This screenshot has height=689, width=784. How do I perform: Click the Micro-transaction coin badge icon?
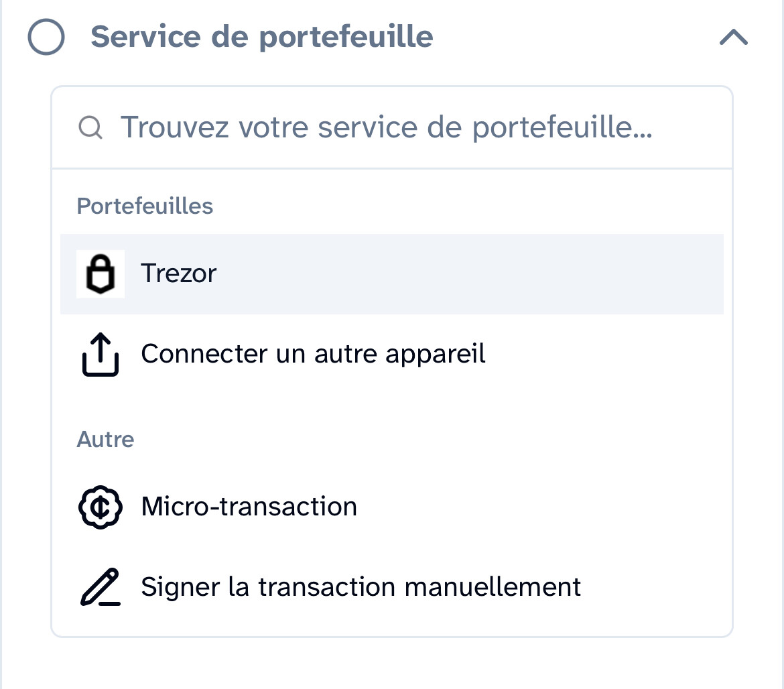point(101,507)
